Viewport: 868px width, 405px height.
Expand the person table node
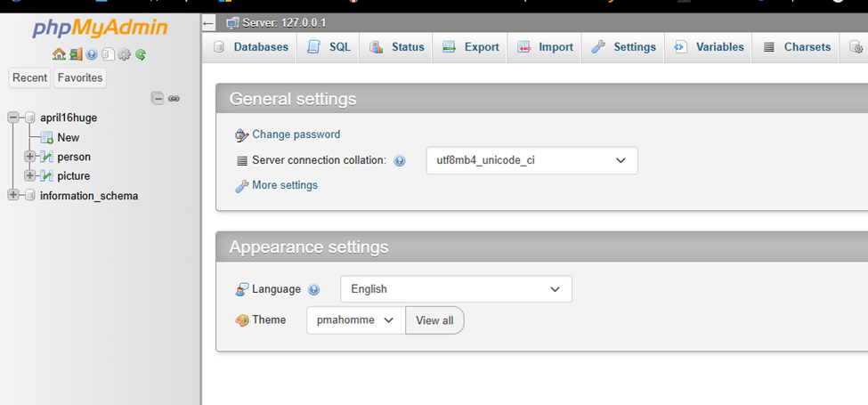coord(30,157)
